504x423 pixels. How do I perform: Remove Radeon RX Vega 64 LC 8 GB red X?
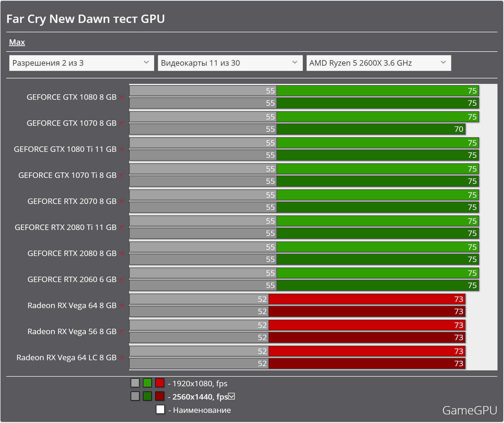click(121, 358)
